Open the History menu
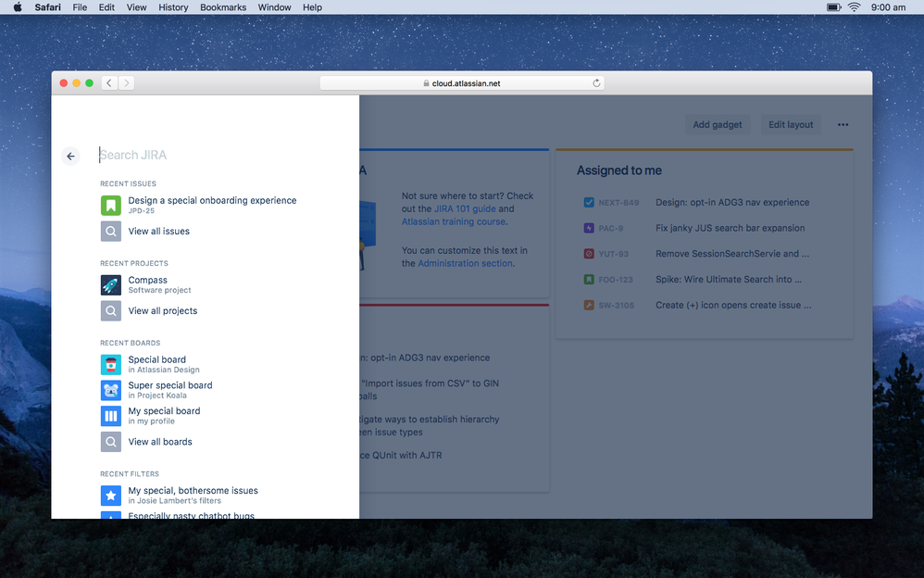 coord(173,7)
